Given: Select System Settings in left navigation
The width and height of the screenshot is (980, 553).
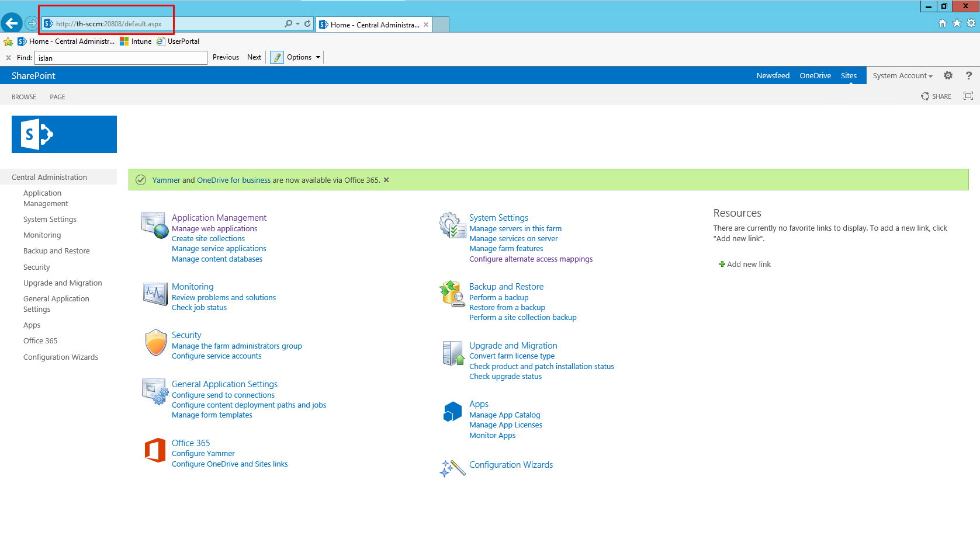Looking at the screenshot, I should click(x=50, y=220).
